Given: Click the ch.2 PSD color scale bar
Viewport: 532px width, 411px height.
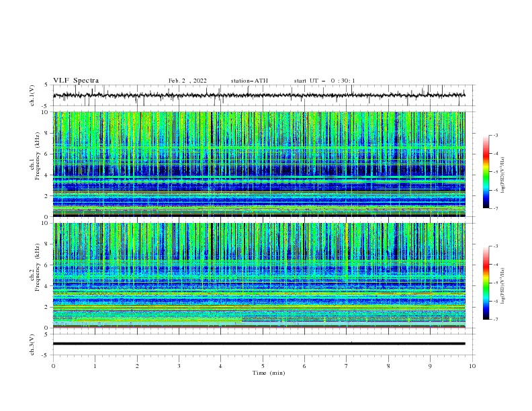Looking at the screenshot, I should [x=486, y=283].
